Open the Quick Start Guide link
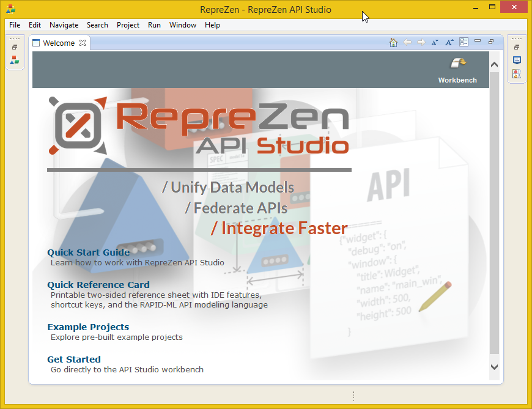The height and width of the screenshot is (409, 532). tap(88, 252)
